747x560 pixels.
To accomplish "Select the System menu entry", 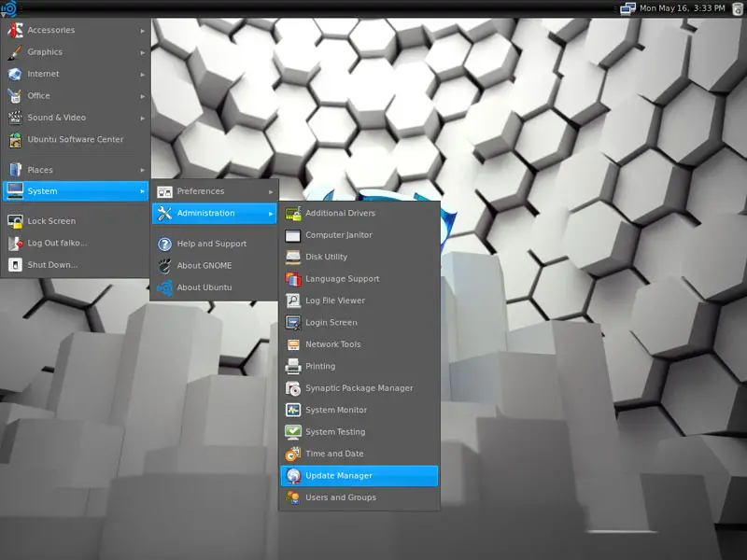I will (x=76, y=191).
